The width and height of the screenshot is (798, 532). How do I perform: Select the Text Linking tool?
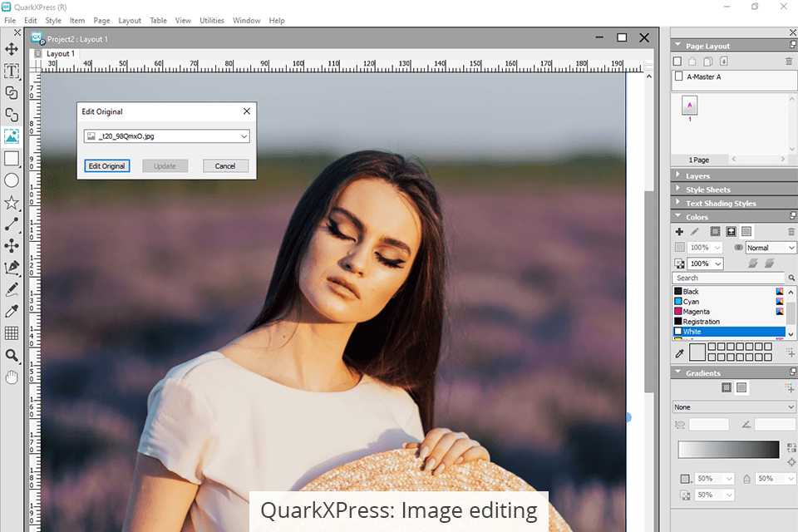click(11, 92)
